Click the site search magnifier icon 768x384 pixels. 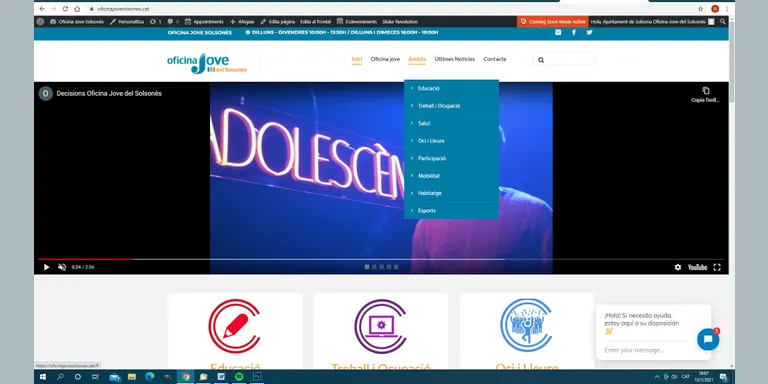tap(541, 60)
